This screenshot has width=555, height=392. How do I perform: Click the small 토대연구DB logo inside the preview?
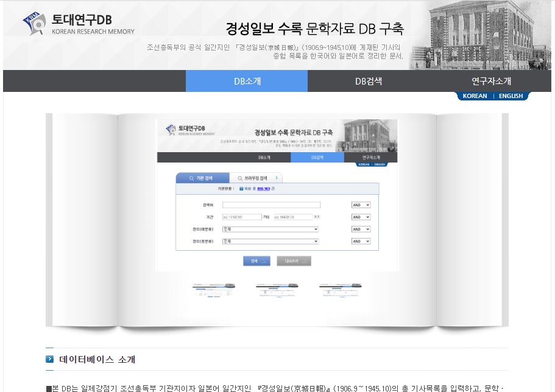pyautogui.click(x=190, y=130)
